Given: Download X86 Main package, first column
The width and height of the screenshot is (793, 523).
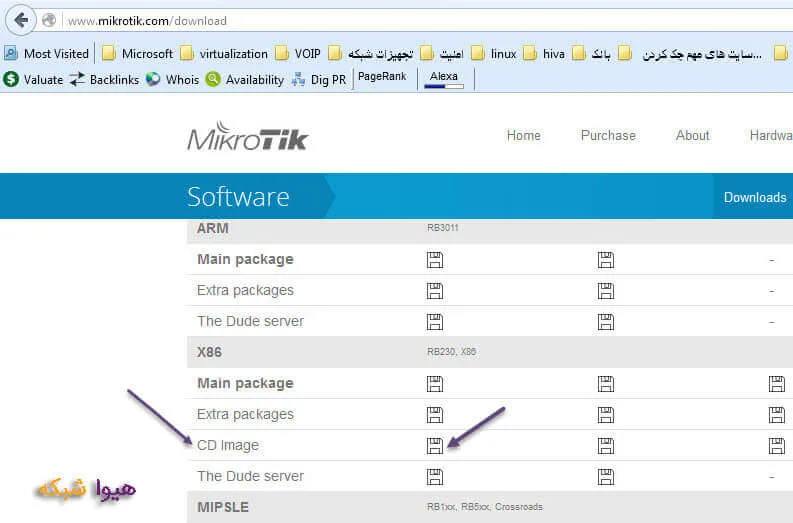Looking at the screenshot, I should 435,384.
